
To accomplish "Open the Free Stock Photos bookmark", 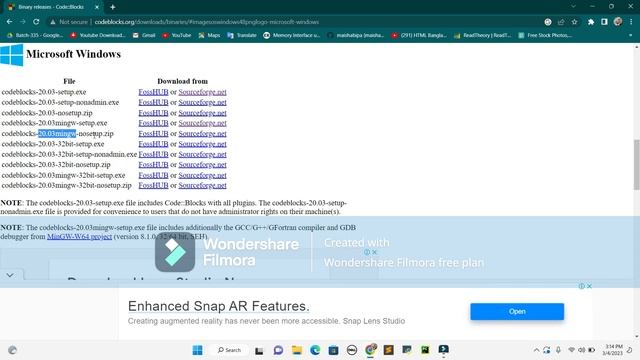I will tap(545, 36).
